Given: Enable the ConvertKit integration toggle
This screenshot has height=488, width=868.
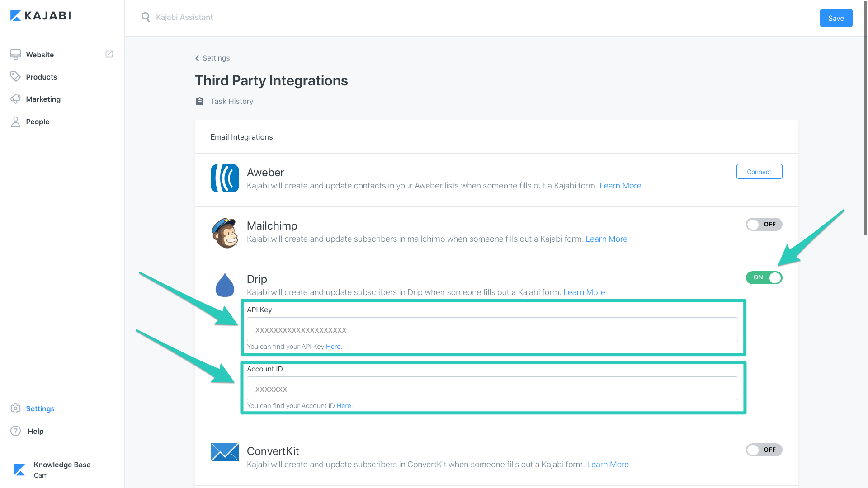Looking at the screenshot, I should point(764,450).
